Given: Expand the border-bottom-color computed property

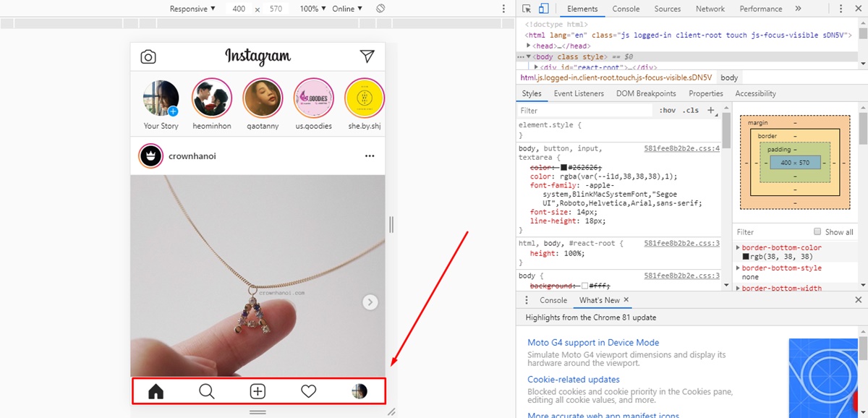Looking at the screenshot, I should [x=739, y=248].
